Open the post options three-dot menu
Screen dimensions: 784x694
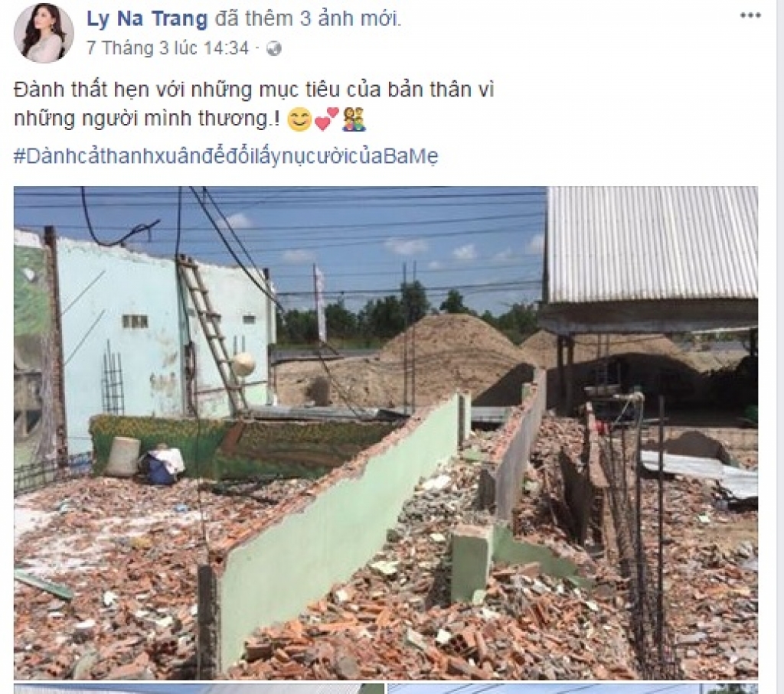pos(750,15)
